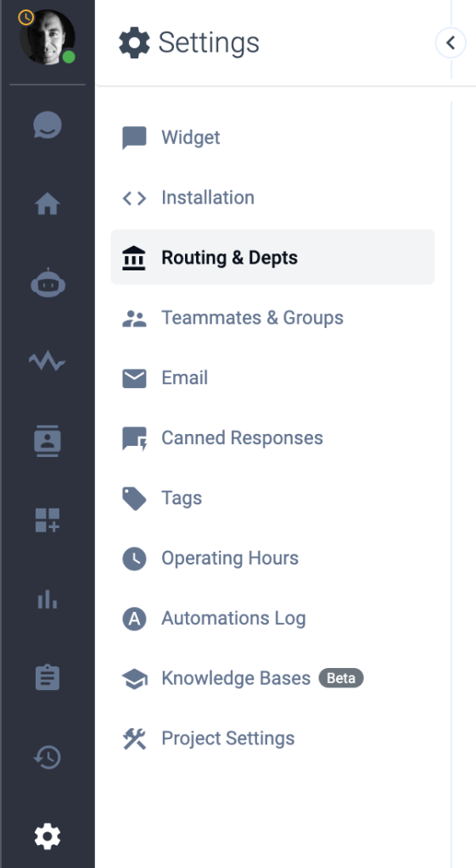
Task: Collapse the Settings panel with chevron button
Action: tap(451, 42)
